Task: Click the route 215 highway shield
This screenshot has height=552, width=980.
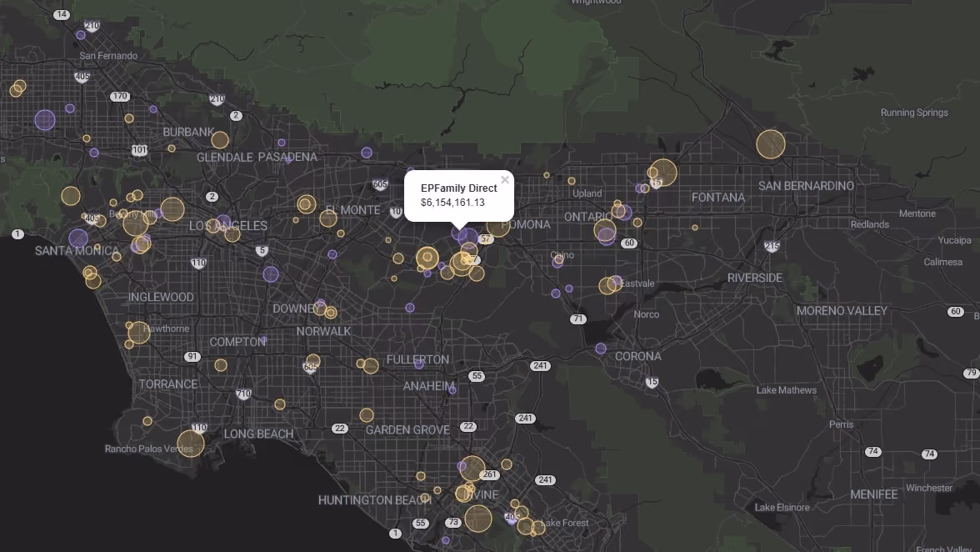Action: coord(772,246)
